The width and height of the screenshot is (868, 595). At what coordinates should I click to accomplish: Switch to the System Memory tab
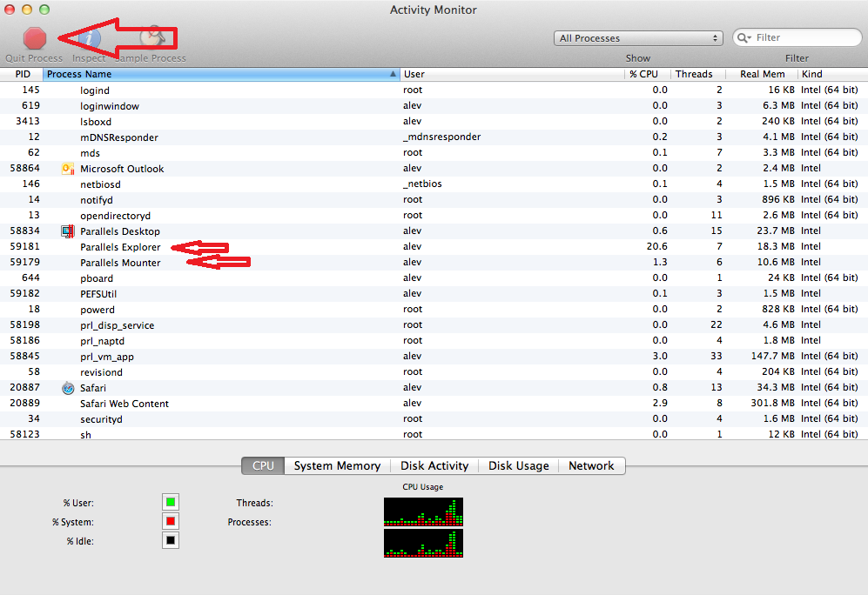(x=337, y=465)
